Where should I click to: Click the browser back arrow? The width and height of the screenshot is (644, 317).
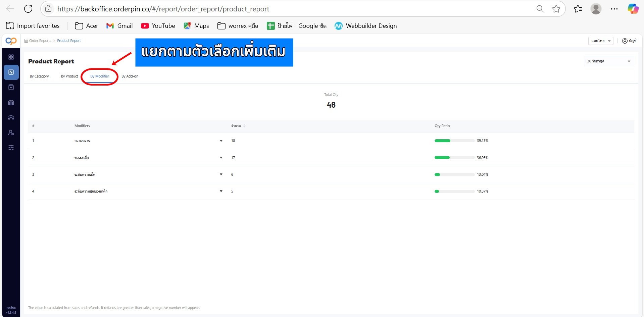click(10, 9)
